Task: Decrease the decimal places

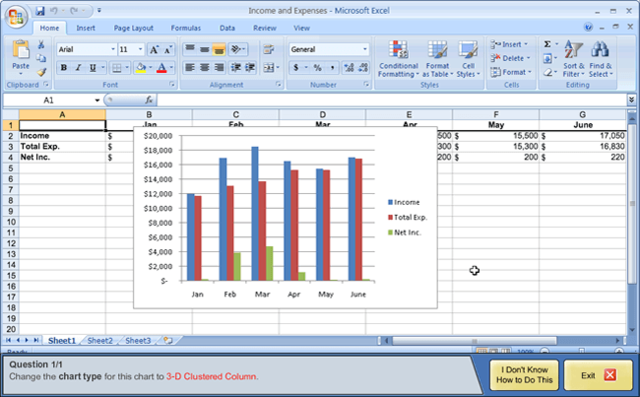Action: click(363, 67)
